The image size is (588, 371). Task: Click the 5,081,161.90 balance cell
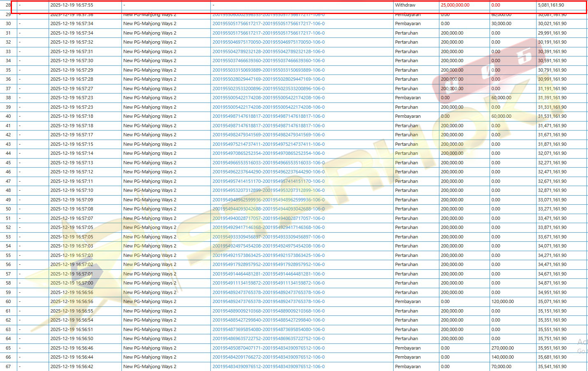point(551,5)
